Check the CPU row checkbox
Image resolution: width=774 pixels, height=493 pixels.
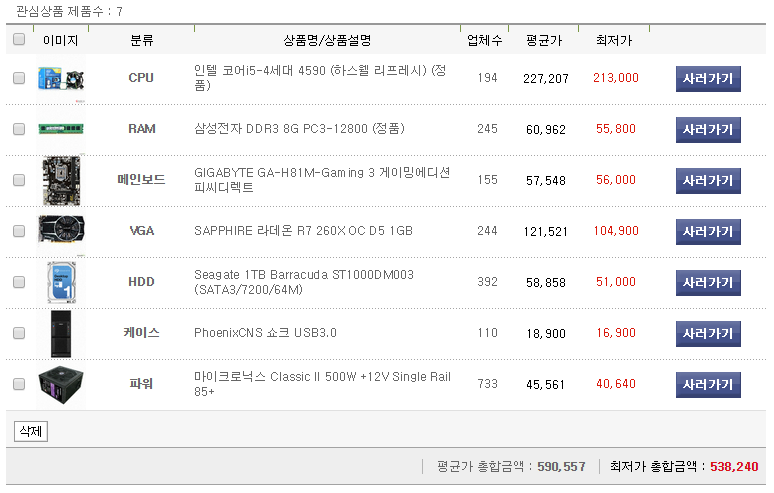(x=19, y=78)
